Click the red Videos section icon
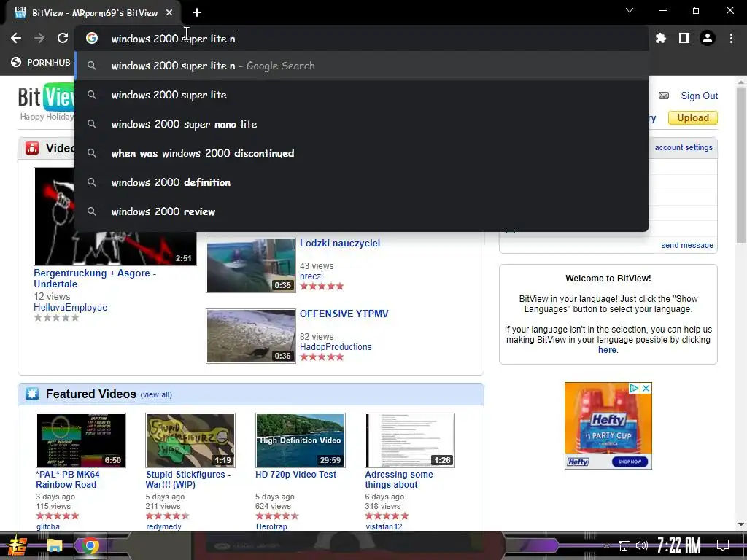This screenshot has height=560, width=747. pyautogui.click(x=32, y=148)
